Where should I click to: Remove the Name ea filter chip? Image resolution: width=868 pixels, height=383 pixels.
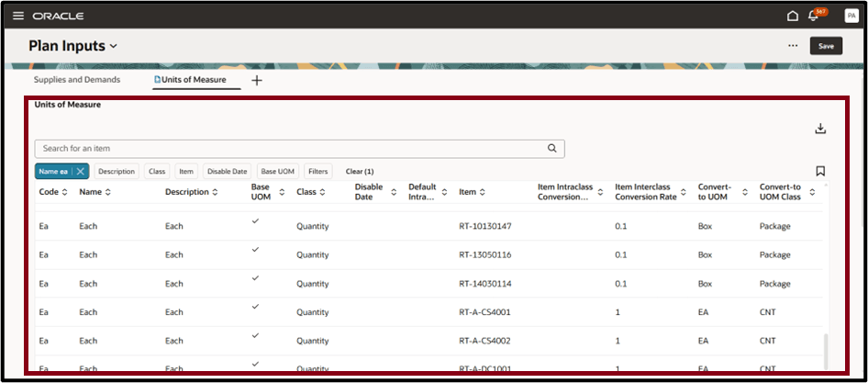pyautogui.click(x=80, y=171)
